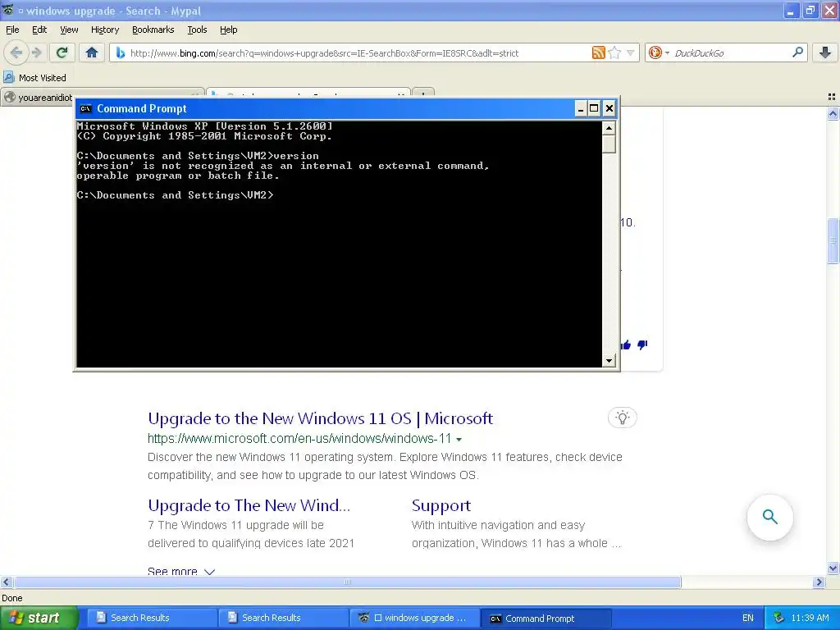Open the Support sublink
This screenshot has width=840, height=630.
coord(441,505)
